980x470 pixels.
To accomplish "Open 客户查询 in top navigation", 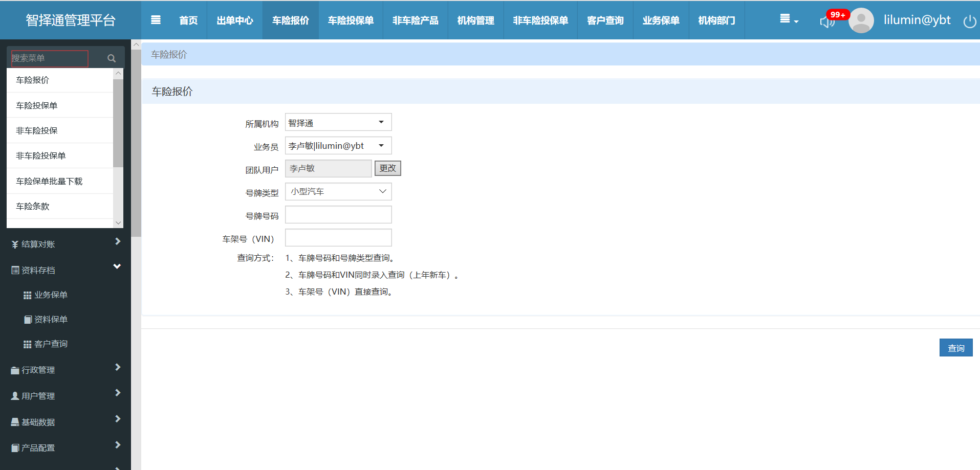I will [605, 20].
